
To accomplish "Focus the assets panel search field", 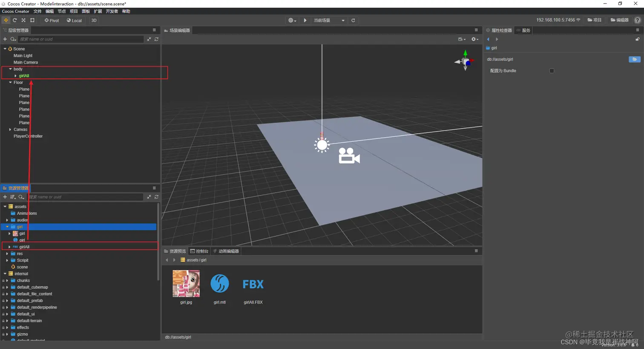I will pyautogui.click(x=85, y=197).
